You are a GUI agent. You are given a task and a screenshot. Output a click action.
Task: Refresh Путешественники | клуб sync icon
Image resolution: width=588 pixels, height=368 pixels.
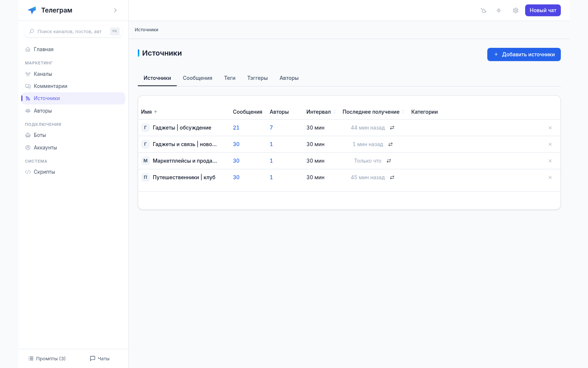point(392,177)
